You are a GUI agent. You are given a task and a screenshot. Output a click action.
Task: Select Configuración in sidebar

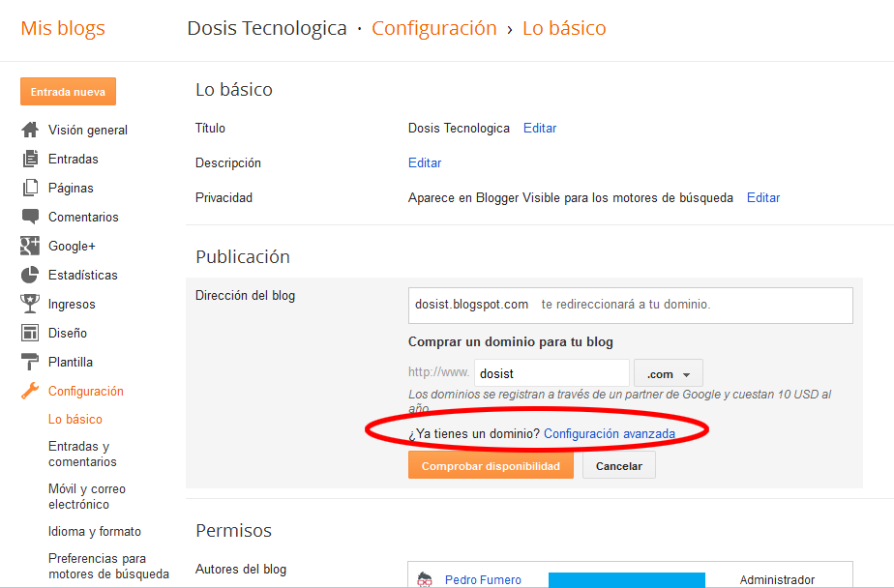[85, 391]
